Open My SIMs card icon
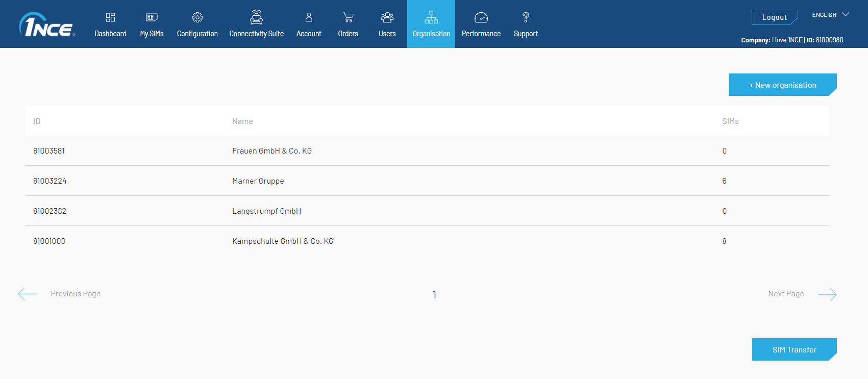The height and width of the screenshot is (379, 868). (152, 17)
